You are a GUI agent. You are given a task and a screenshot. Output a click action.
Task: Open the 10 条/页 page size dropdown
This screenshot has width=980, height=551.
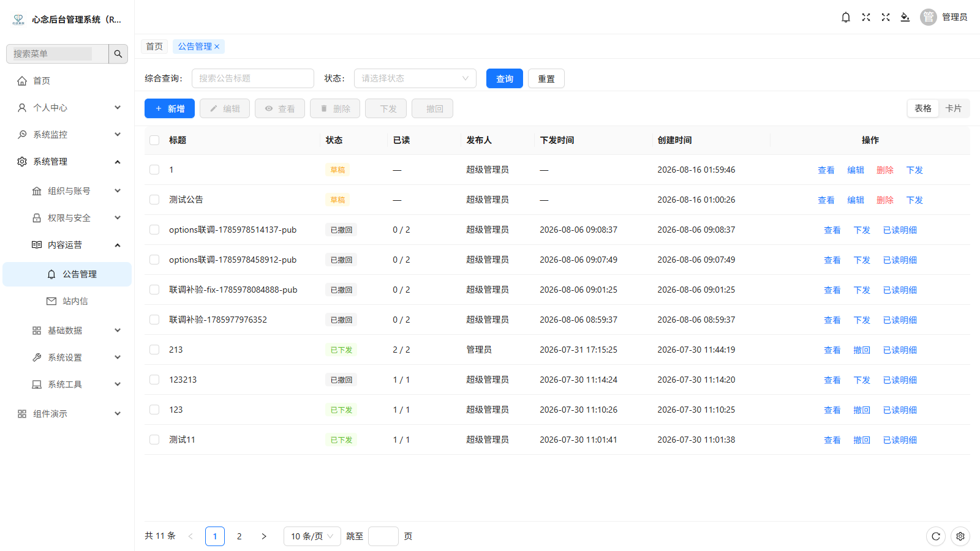coord(312,536)
